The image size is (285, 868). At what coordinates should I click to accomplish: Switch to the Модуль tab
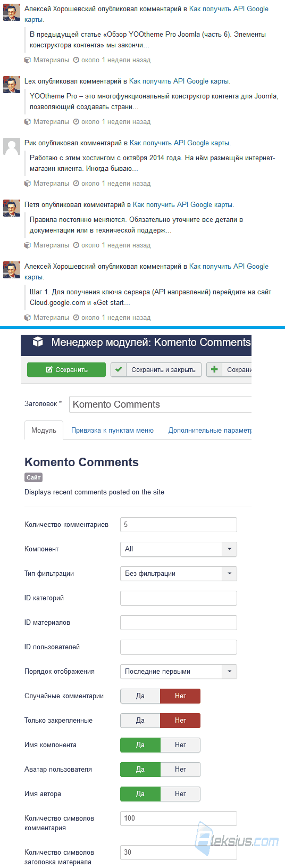(x=44, y=430)
